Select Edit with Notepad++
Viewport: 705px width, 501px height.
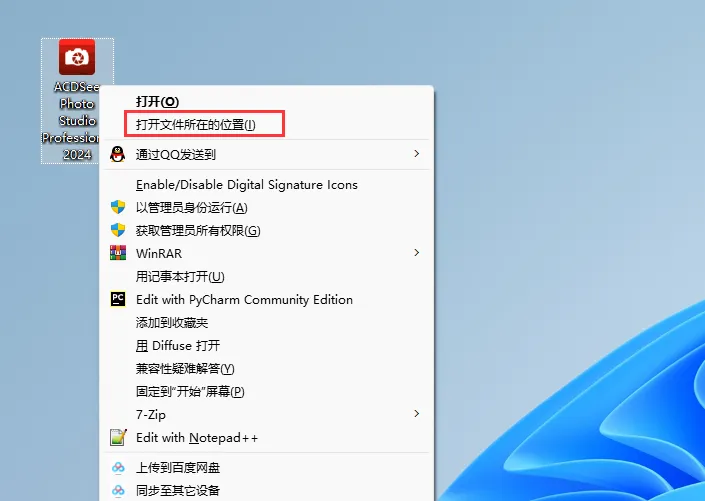(x=267, y=438)
